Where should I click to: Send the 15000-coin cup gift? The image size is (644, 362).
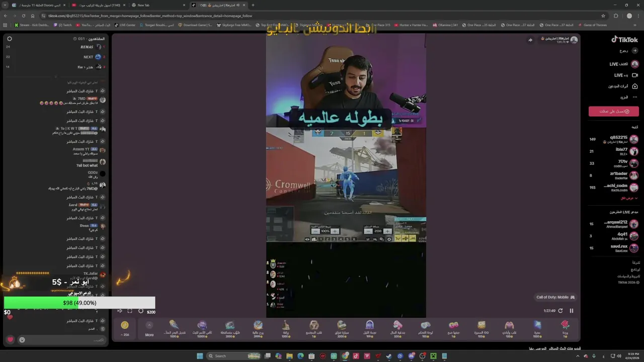[202, 328]
